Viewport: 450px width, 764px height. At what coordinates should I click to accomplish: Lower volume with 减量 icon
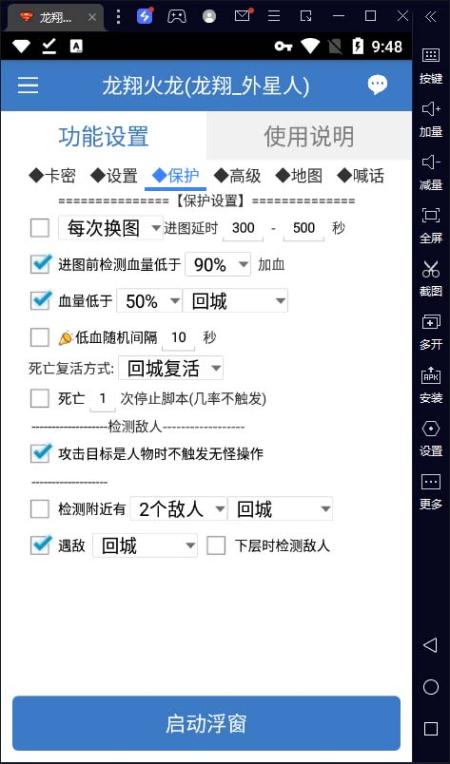click(x=431, y=171)
